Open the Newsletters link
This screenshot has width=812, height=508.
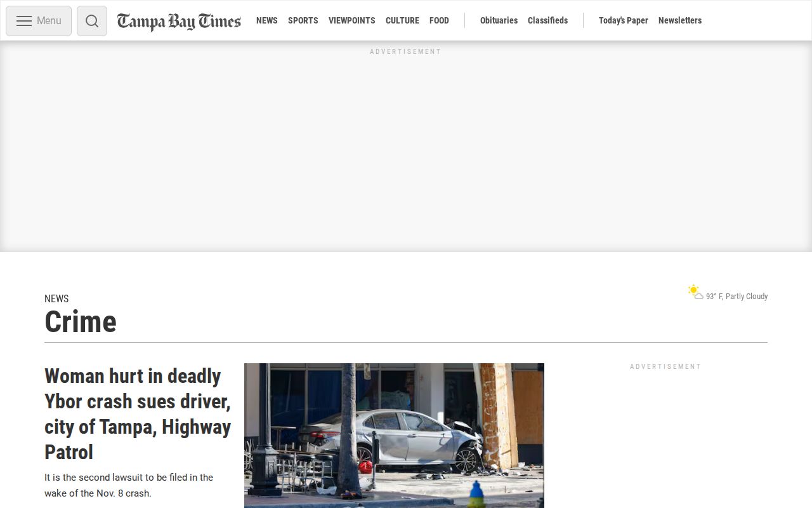coord(680,20)
